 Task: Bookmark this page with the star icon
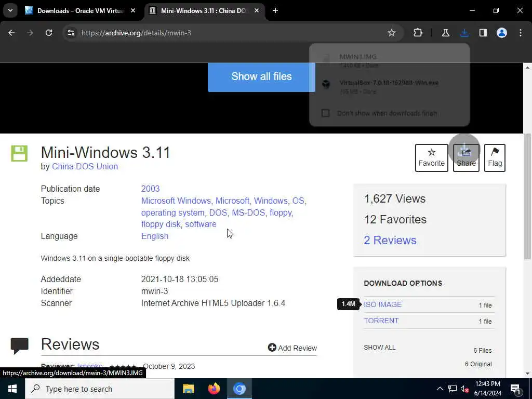tap(392, 33)
